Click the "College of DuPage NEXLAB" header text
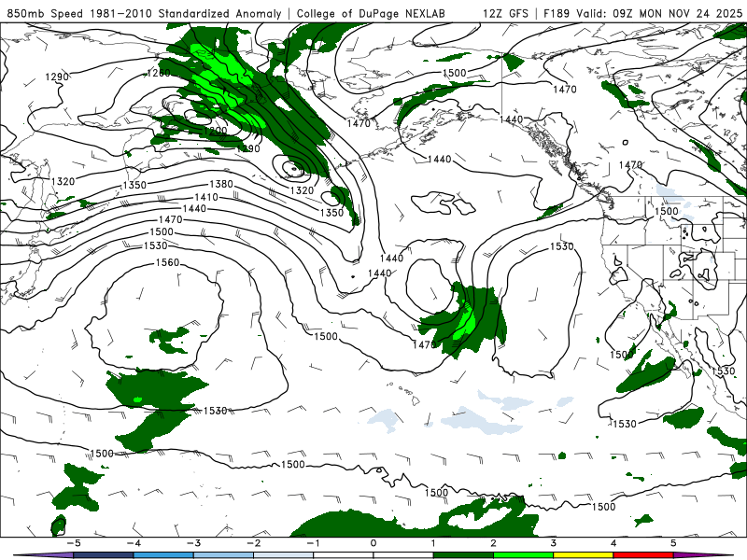This screenshot has width=747, height=560. point(371,13)
